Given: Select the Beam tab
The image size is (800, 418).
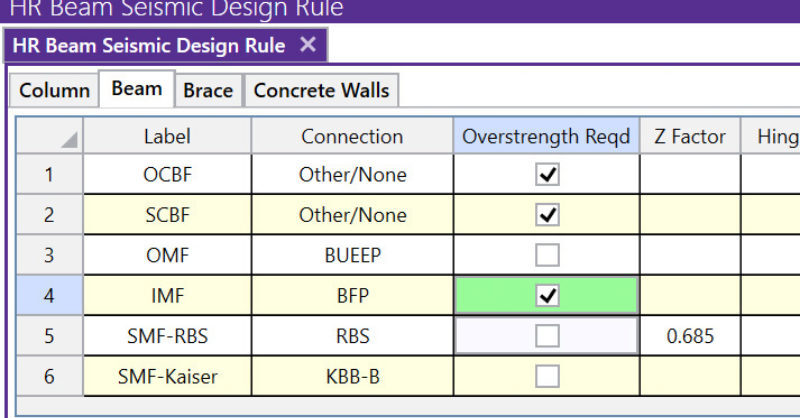Looking at the screenshot, I should tap(137, 89).
